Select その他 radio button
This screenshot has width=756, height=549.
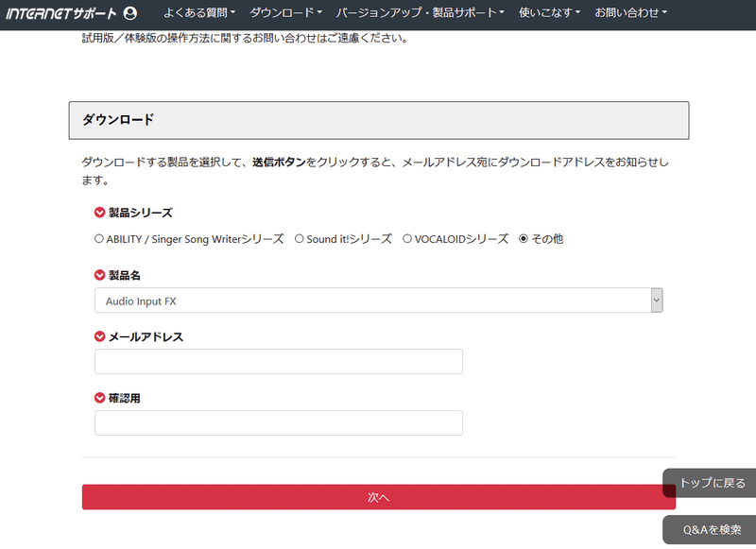click(x=524, y=238)
